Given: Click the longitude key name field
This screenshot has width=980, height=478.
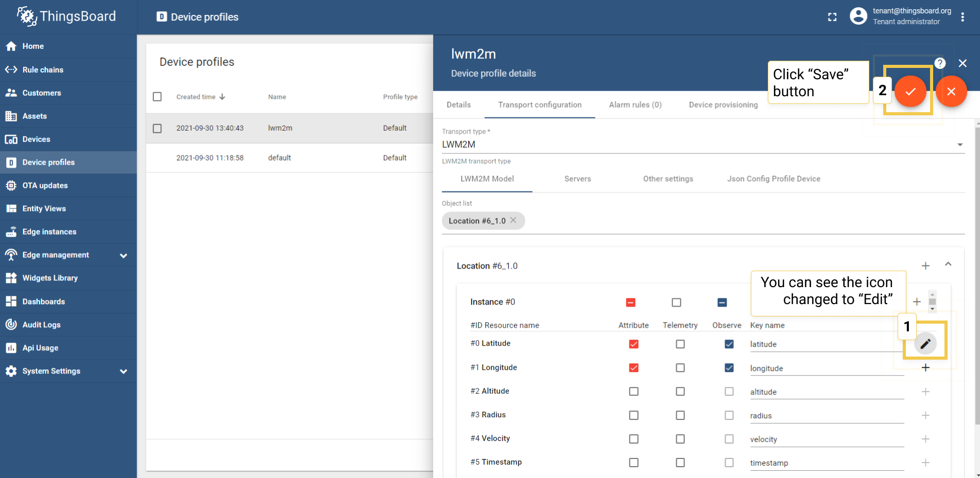Looking at the screenshot, I should pyautogui.click(x=827, y=368).
